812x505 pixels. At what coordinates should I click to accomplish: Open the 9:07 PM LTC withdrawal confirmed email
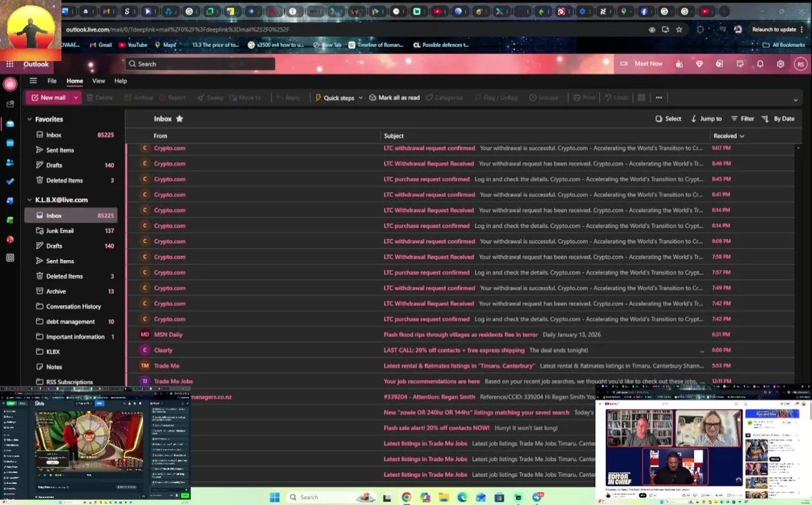point(460,148)
